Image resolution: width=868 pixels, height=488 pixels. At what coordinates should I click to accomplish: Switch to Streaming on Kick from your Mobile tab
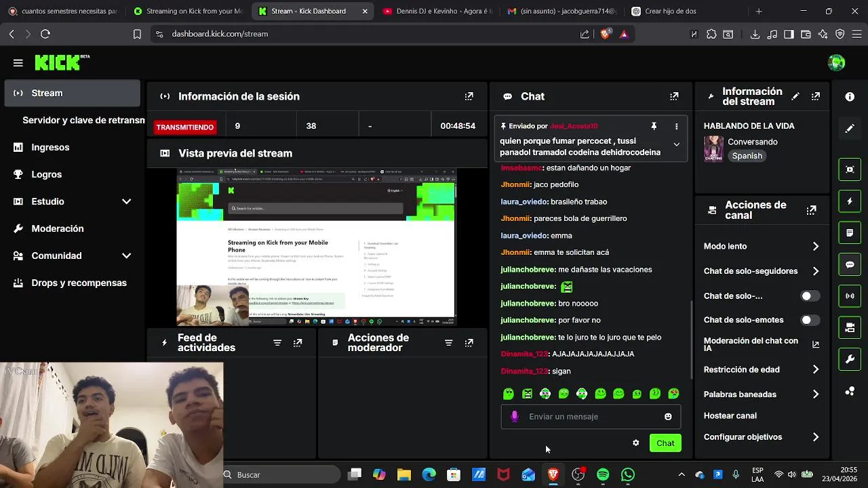(x=188, y=12)
